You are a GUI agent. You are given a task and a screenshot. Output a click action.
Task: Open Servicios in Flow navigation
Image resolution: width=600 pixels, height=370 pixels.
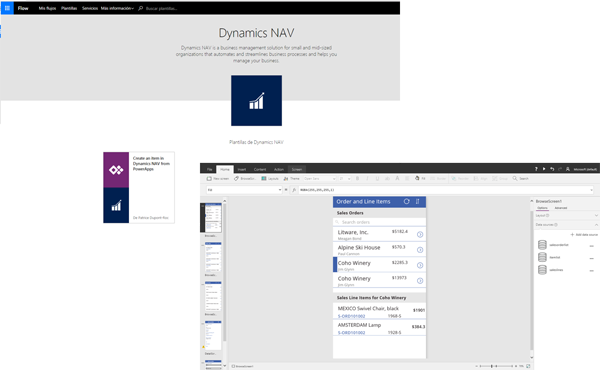pyautogui.click(x=90, y=8)
